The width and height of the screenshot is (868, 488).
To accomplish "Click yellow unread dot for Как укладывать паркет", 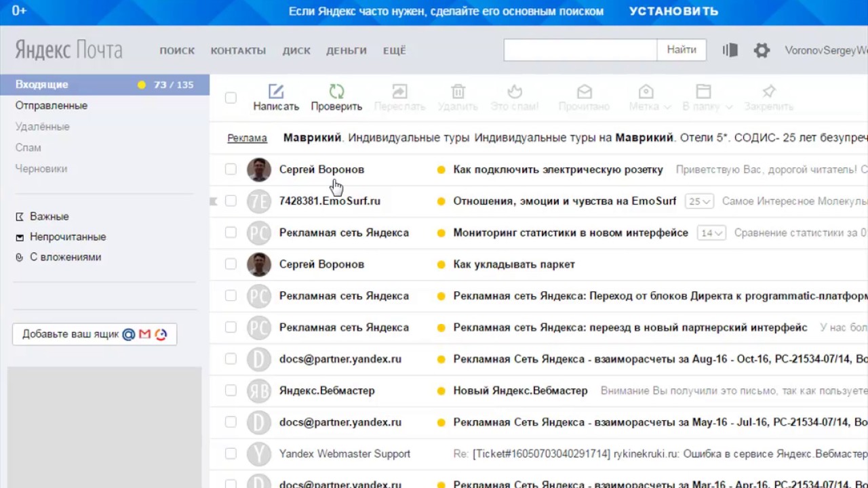I will pos(441,264).
